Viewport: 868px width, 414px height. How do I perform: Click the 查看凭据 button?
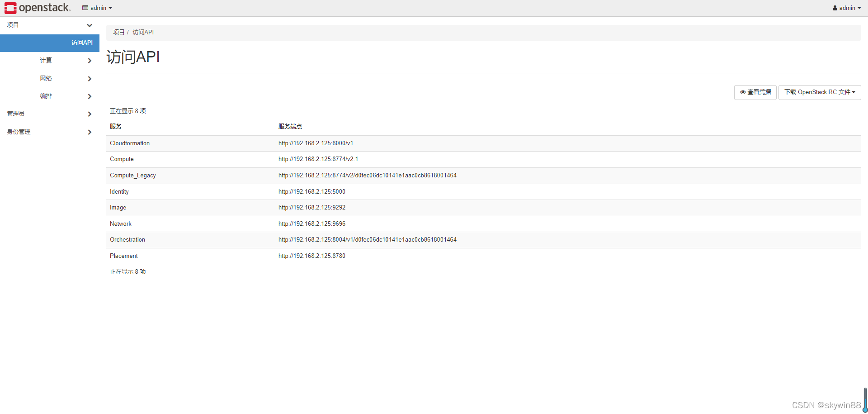coord(755,92)
